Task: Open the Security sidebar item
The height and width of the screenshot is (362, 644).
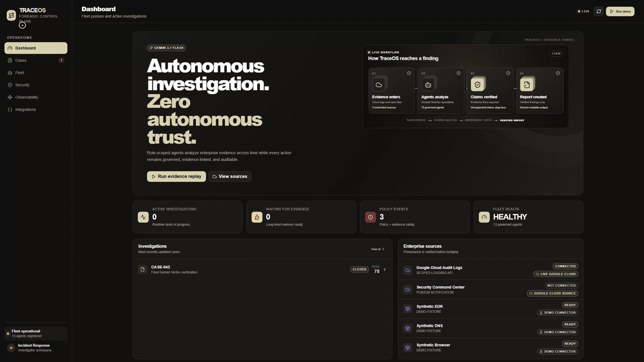Action: [x=36, y=85]
